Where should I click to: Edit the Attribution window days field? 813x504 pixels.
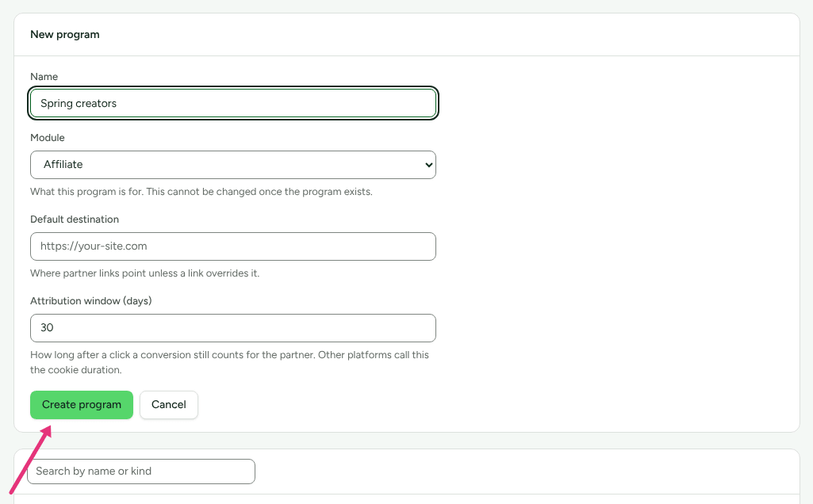point(233,328)
